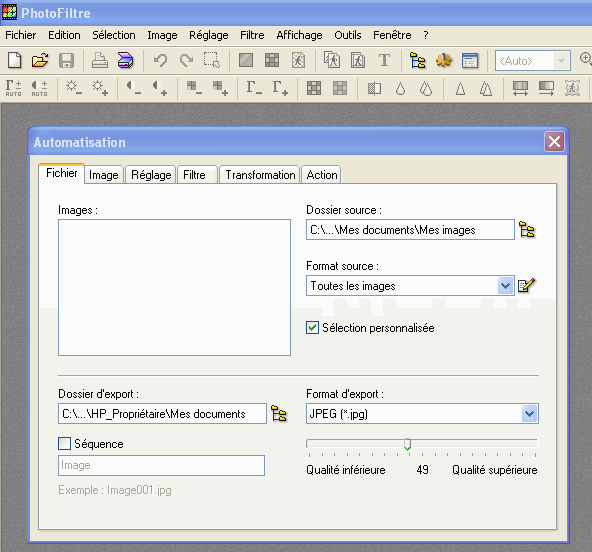Click the Canvas size icon beside the Text tool
The width and height of the screenshot is (592, 552).
pyautogui.click(x=358, y=60)
